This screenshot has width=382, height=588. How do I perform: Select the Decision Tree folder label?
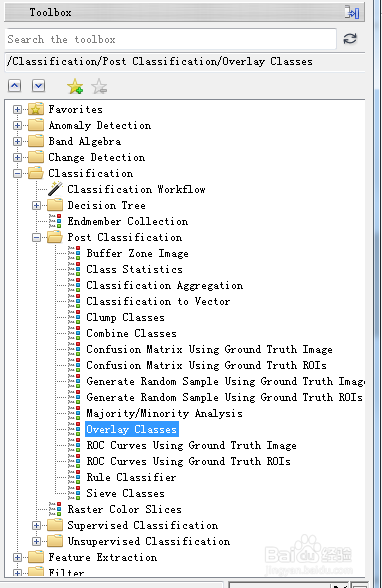pos(106,205)
